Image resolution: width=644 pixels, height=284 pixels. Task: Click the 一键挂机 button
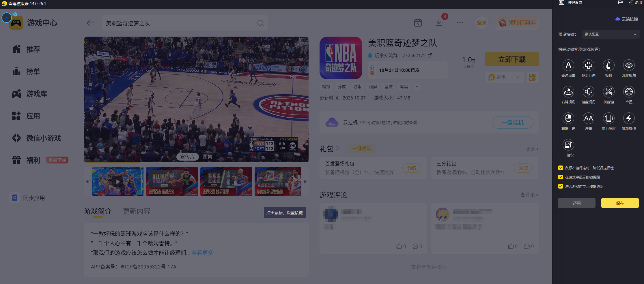coord(512,123)
